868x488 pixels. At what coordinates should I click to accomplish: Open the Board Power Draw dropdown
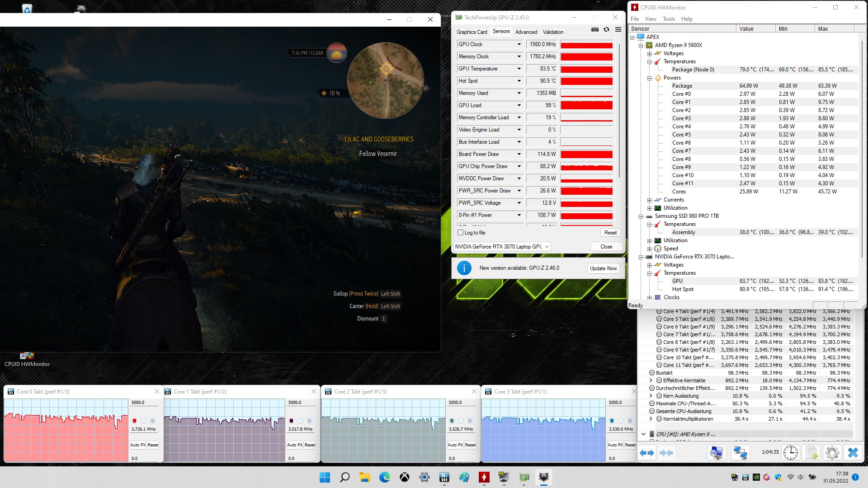[519, 154]
